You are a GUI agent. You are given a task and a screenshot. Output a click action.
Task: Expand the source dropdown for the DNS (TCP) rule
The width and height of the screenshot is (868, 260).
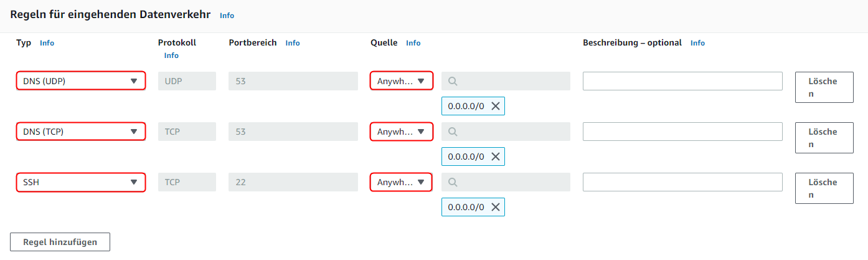pos(401,132)
